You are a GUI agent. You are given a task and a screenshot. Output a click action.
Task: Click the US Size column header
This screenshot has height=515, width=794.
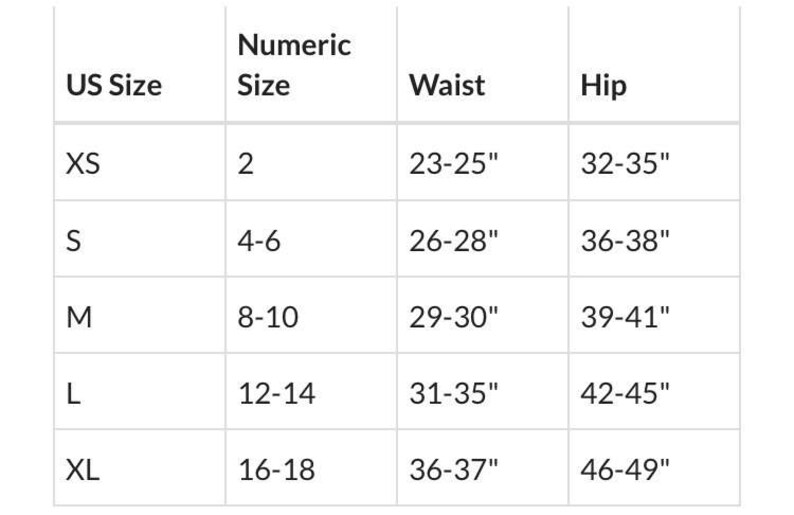click(114, 85)
